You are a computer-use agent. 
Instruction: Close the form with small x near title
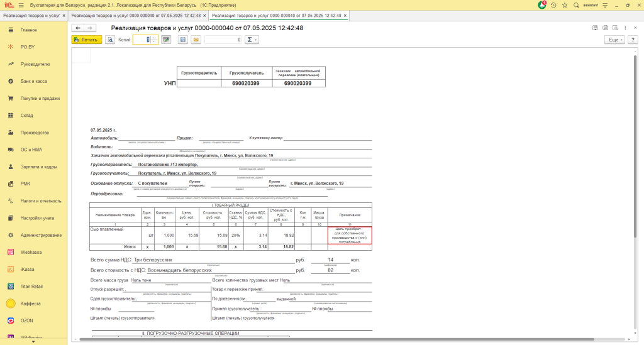click(x=635, y=28)
